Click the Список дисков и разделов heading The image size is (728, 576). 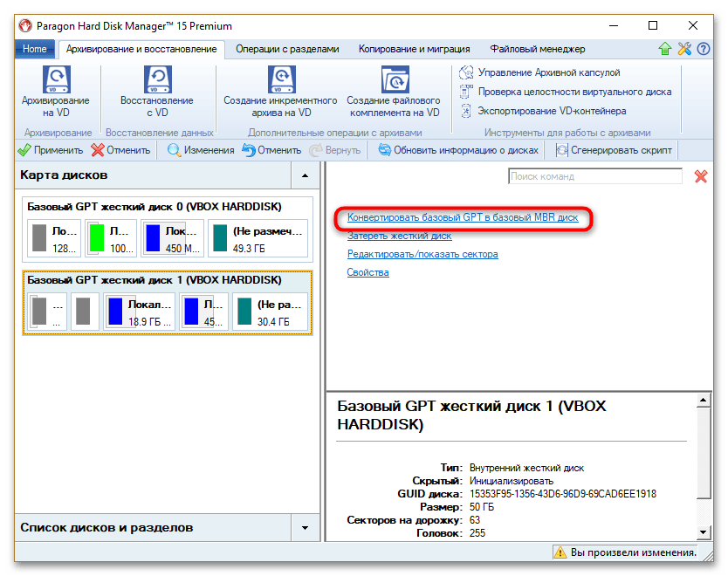106,528
